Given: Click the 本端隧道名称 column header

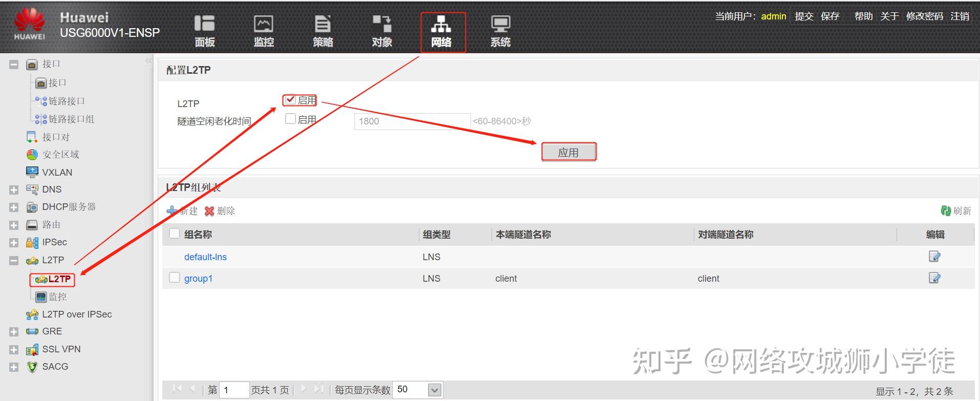Looking at the screenshot, I should pyautogui.click(x=523, y=235).
